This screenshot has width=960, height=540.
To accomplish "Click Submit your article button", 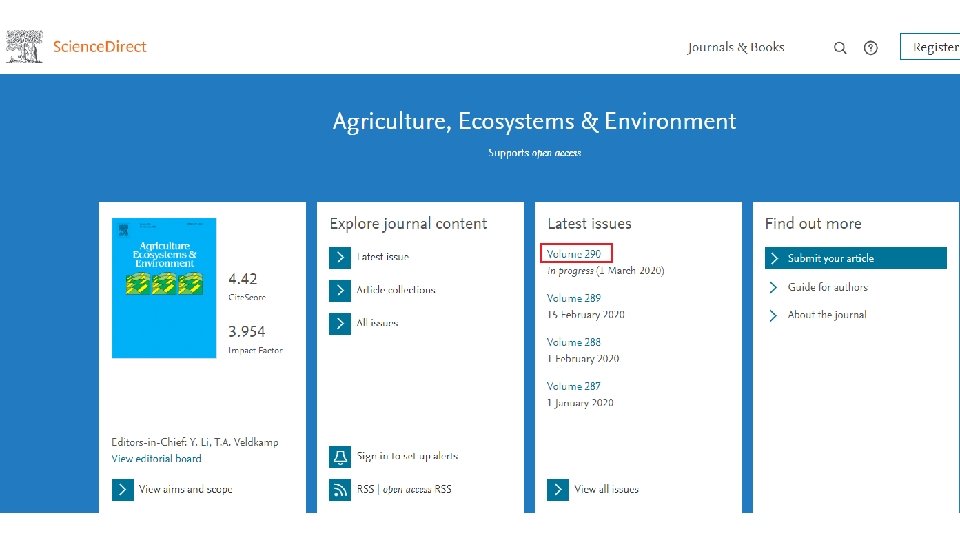I will pyautogui.click(x=856, y=258).
